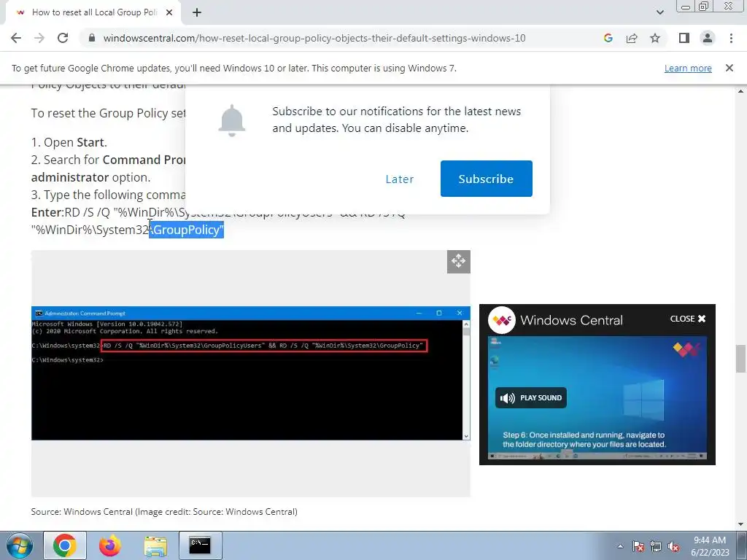
Task: Open the taskbar clock showing 9:44 AM
Action: point(710,546)
